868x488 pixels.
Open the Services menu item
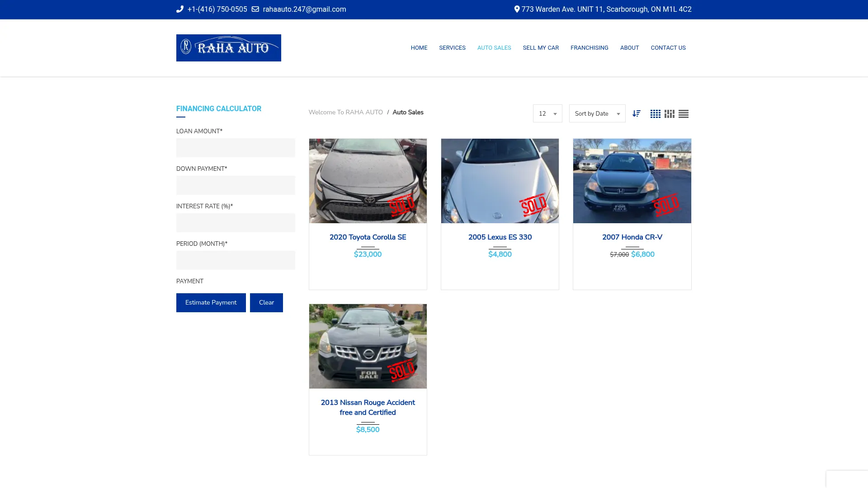(x=452, y=48)
